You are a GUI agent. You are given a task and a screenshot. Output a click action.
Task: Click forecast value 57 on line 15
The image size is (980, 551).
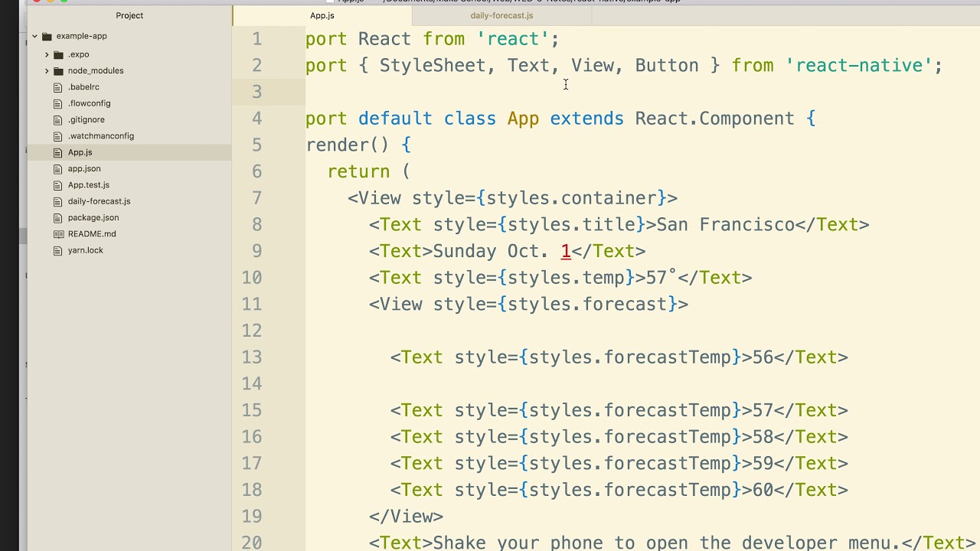coord(763,410)
